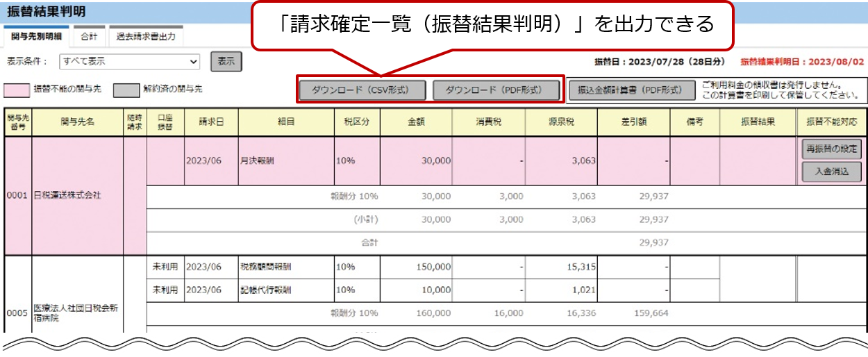The image size is (868, 357).
Task: Open 振込金額計算書（PDF形式）
Action: click(631, 90)
